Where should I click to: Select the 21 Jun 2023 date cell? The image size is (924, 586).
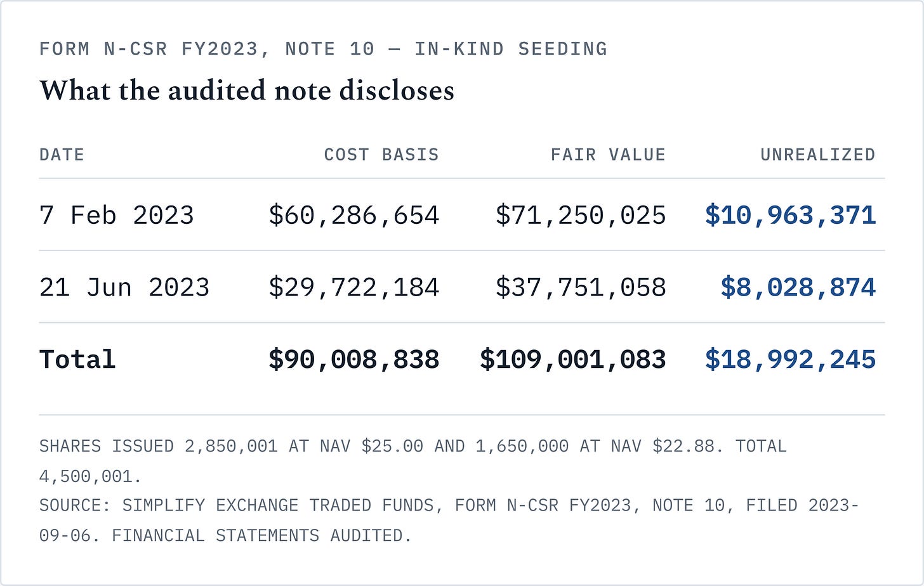124,287
